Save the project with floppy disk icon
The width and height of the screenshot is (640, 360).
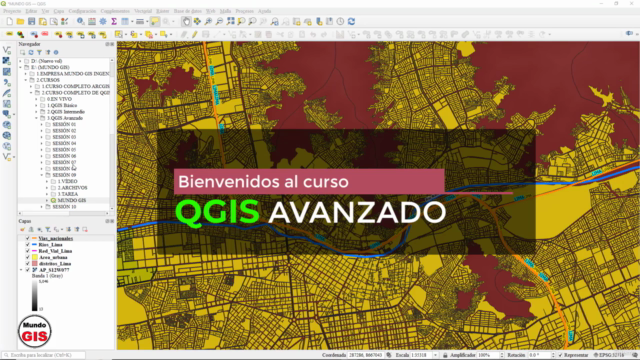(x=31, y=22)
